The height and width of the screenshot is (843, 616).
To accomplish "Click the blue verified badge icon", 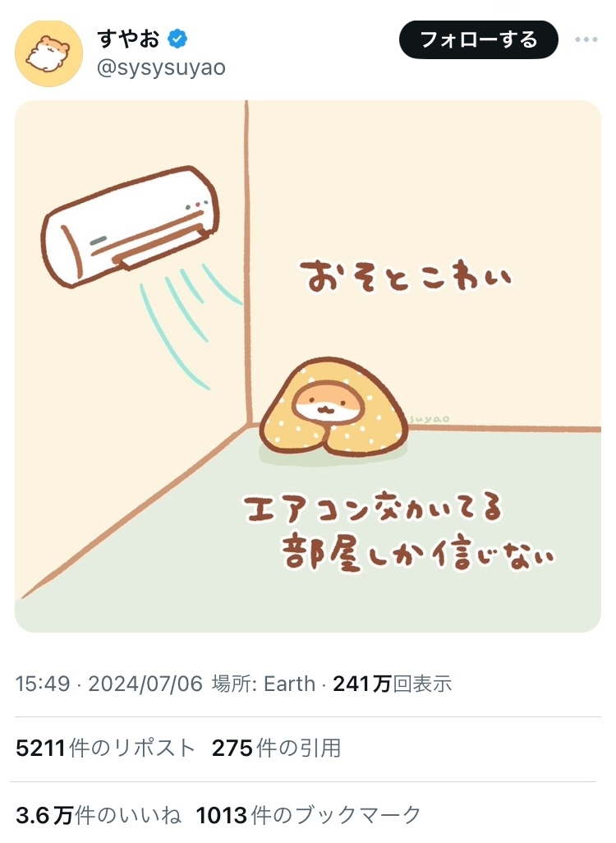I will (177, 39).
